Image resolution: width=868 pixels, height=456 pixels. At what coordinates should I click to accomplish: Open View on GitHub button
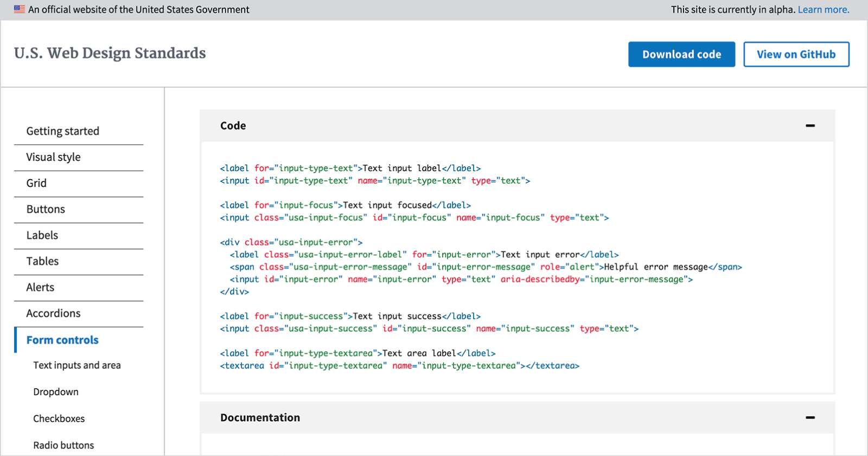pyautogui.click(x=796, y=54)
